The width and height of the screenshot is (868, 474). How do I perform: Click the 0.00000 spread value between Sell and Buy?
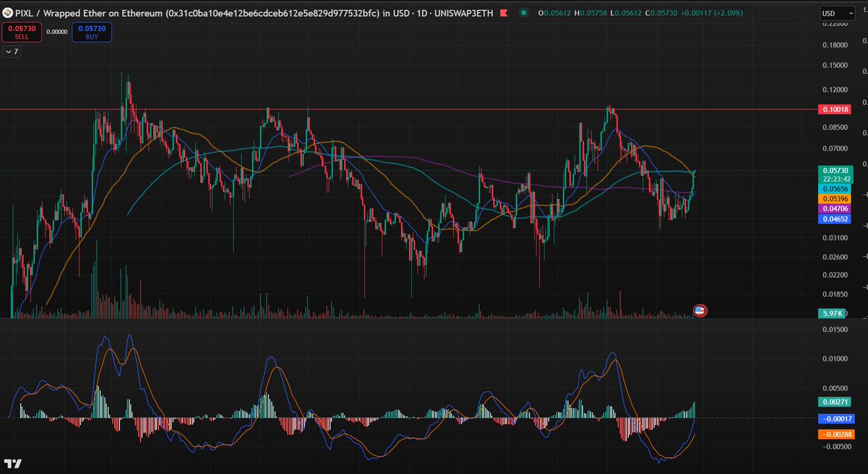click(56, 32)
